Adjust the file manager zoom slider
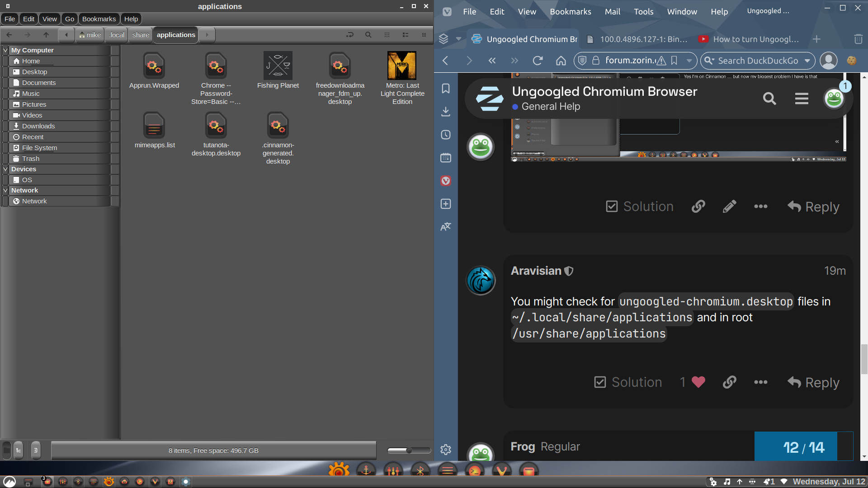 click(x=409, y=450)
